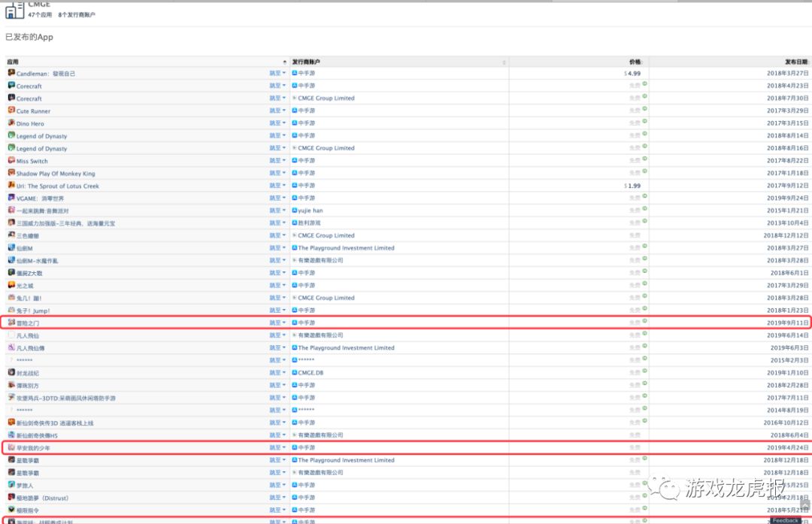The image size is (812, 524).
Task: Click the 新仙剑奇侠传3D app icon
Action: [11, 422]
